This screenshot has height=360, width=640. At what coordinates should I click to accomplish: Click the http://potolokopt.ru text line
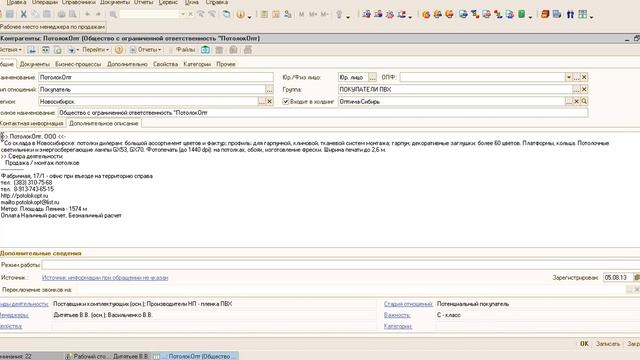click(x=24, y=196)
